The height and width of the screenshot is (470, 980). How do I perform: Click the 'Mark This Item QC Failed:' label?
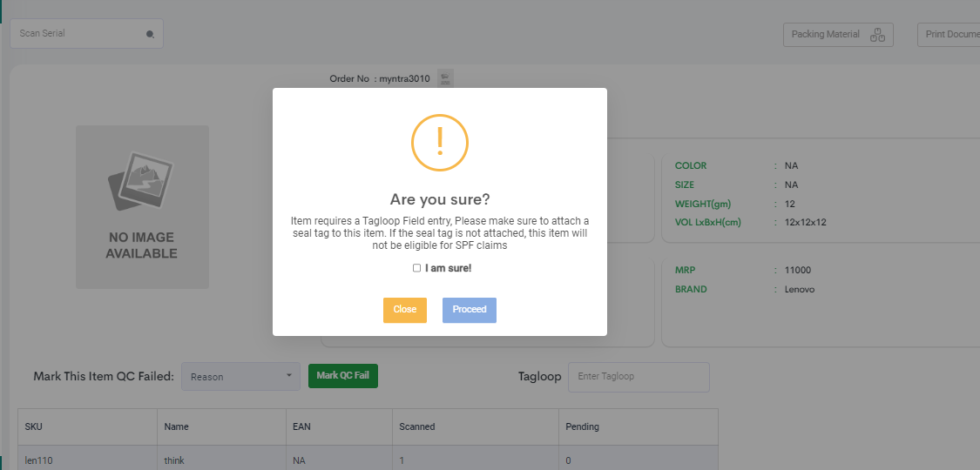click(x=104, y=376)
